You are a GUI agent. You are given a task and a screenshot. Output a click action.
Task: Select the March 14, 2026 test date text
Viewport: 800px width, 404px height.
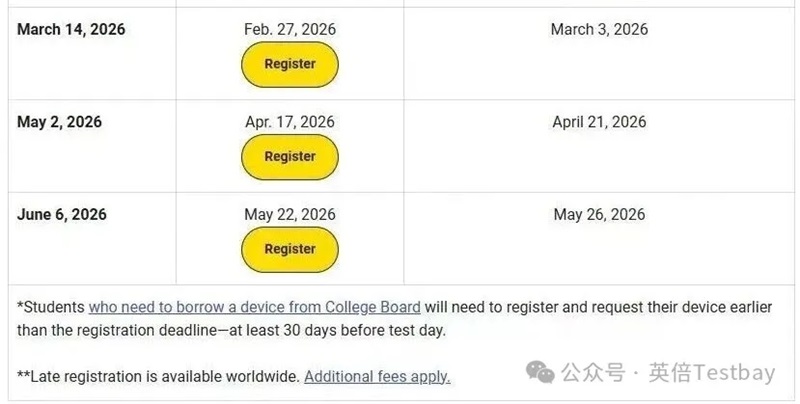tap(71, 29)
